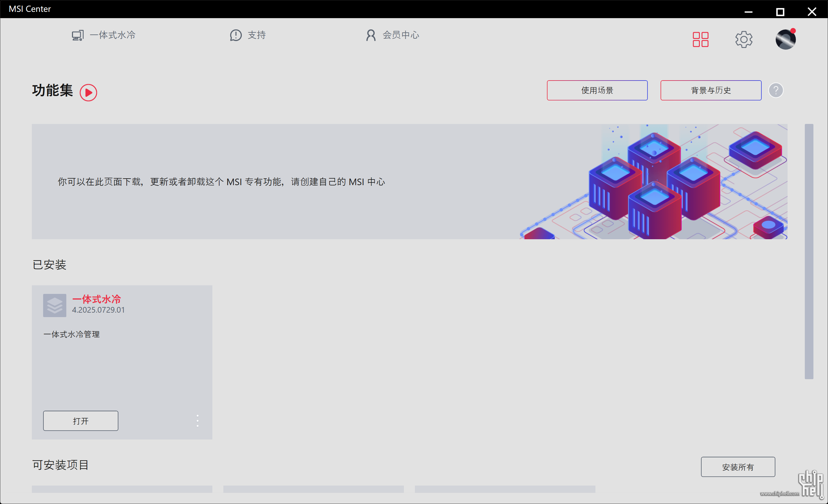This screenshot has height=504, width=828.
Task: Click the 已安装 section heading
Action: click(49, 264)
